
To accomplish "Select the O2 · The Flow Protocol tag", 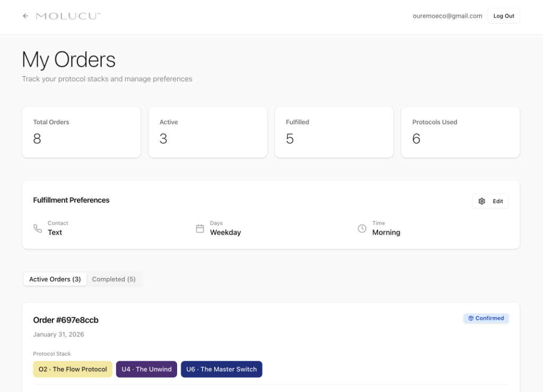I will click(x=73, y=369).
